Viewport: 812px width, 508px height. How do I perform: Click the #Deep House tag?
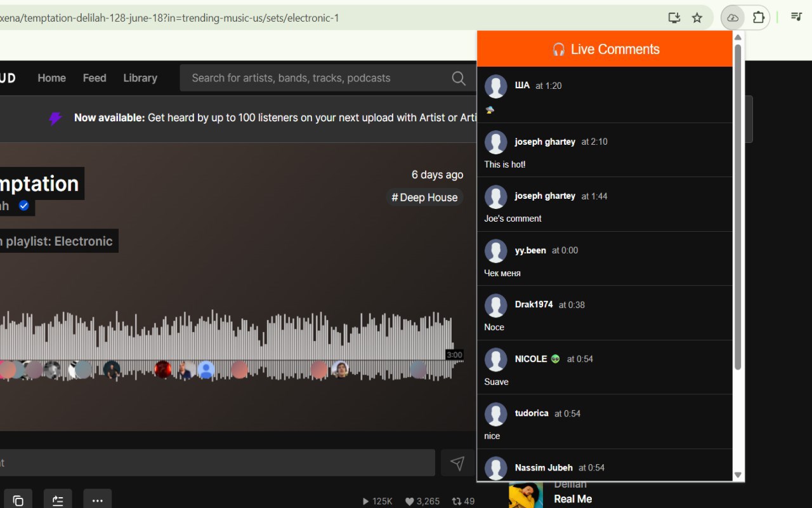coord(424,197)
